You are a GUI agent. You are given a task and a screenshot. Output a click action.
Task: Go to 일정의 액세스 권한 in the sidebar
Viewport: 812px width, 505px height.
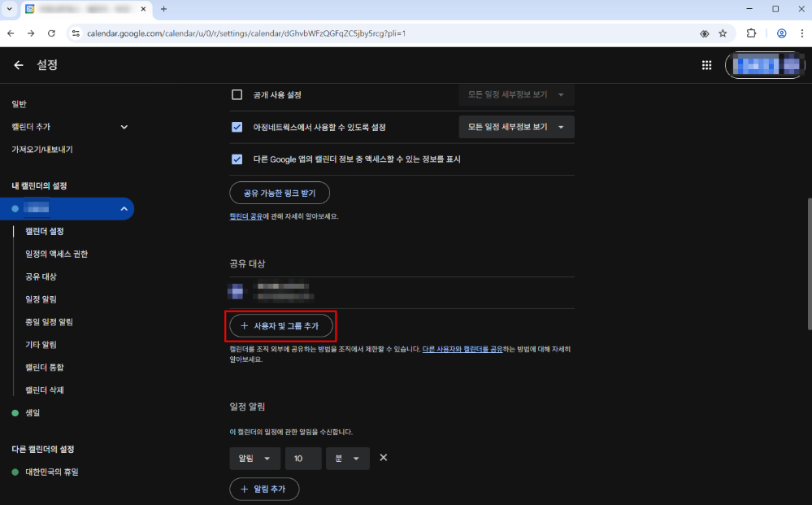(x=56, y=254)
